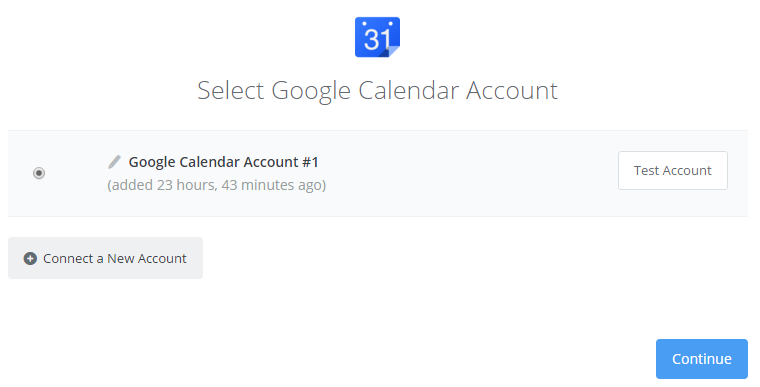Image resolution: width=760 pixels, height=387 pixels.
Task: Click the pencil icon to rename account
Action: [x=114, y=162]
